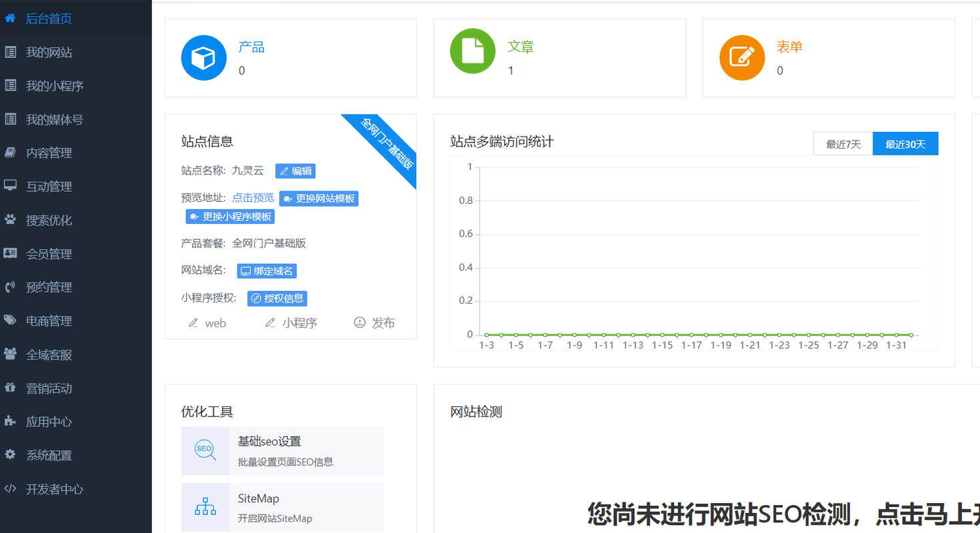Click the orange 表单 edit icon
Viewport: 980px width, 533px height.
point(742,58)
